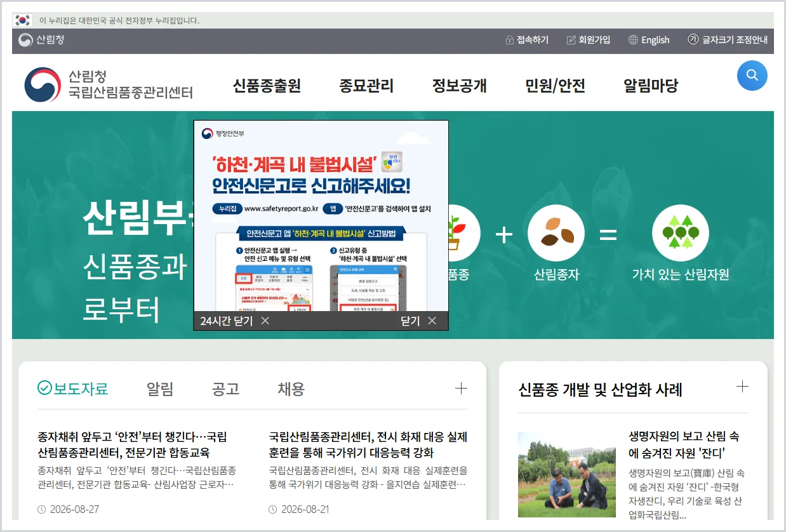Expand 신품종 개발 및 산업화 사례 plus icon
Screen dimensions: 786x532
point(742,387)
